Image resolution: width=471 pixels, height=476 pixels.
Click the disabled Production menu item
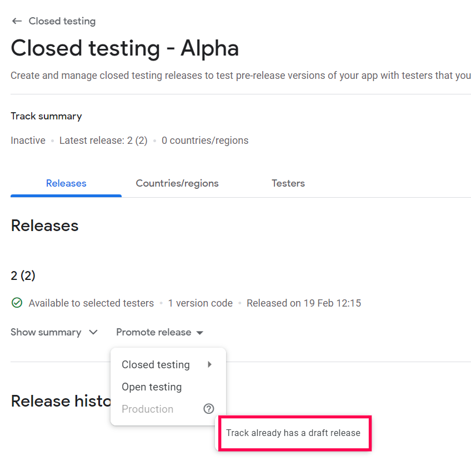tap(147, 409)
